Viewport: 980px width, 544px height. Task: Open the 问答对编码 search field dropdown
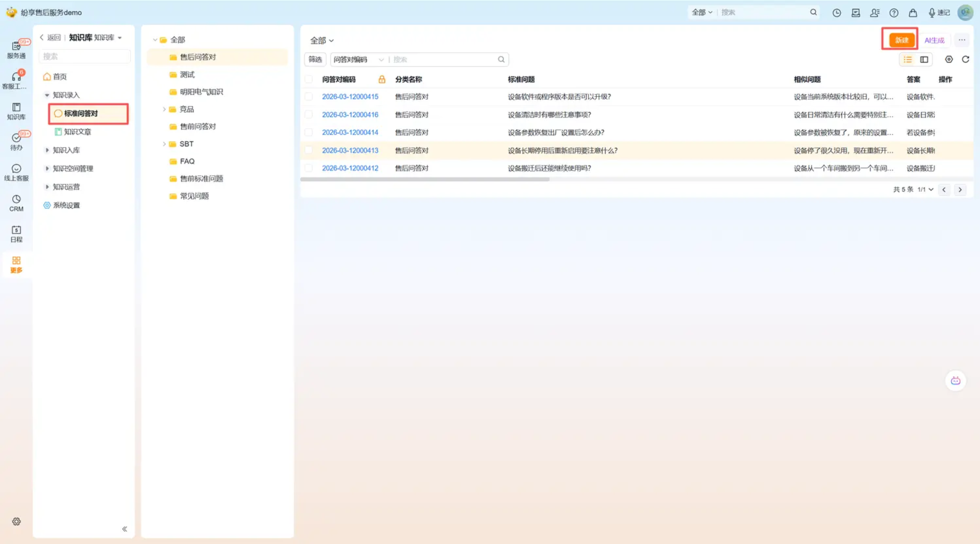358,59
